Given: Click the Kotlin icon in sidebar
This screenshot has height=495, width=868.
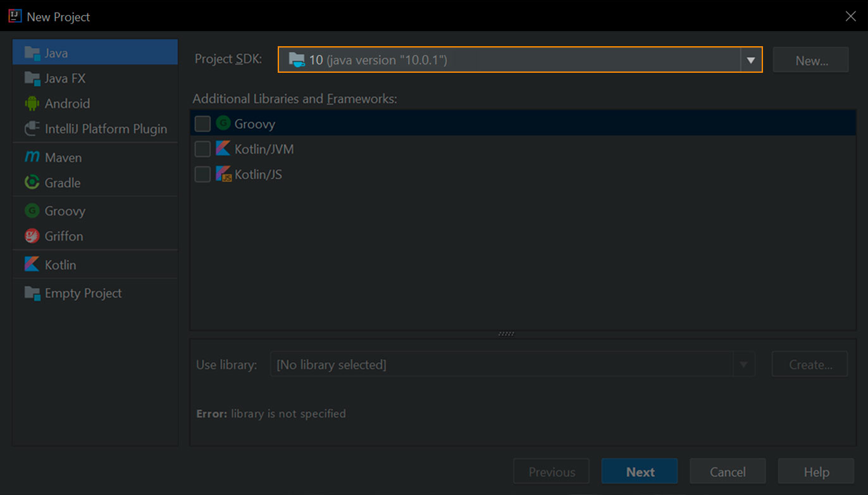Looking at the screenshot, I should [32, 265].
